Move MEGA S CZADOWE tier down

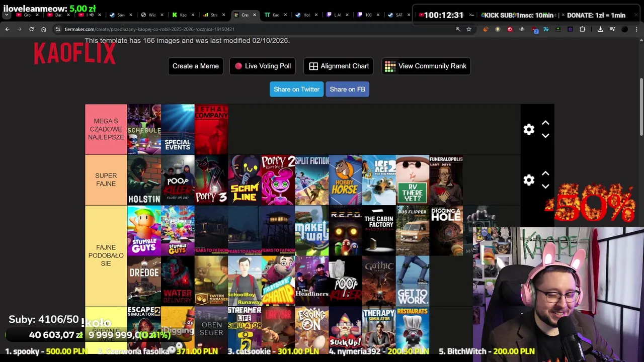coord(545,136)
